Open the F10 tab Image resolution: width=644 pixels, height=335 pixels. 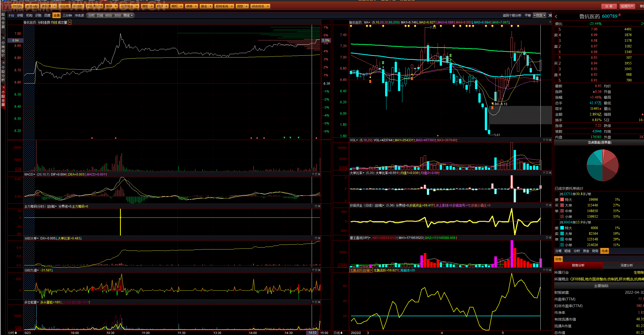pyautogui.click(x=11, y=15)
